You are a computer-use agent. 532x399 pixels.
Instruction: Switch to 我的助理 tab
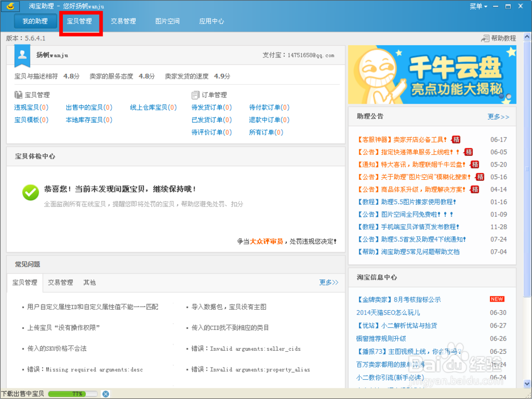[x=35, y=21]
